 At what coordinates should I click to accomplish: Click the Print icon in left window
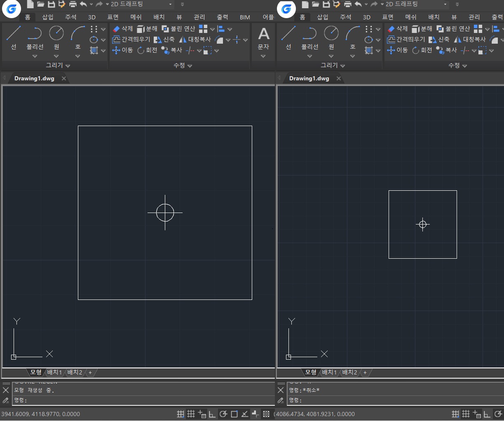(x=73, y=5)
